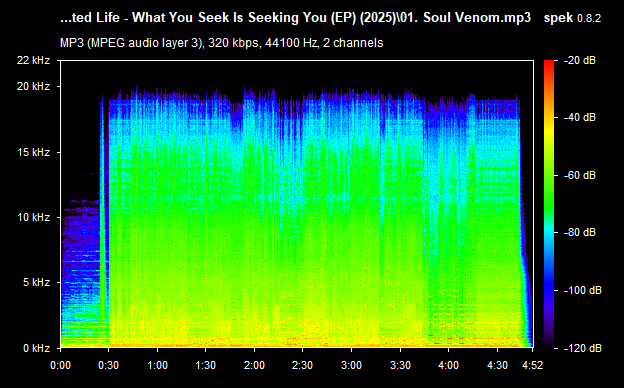Click the -20 dB scale label
The image size is (624, 388).
click(x=580, y=60)
